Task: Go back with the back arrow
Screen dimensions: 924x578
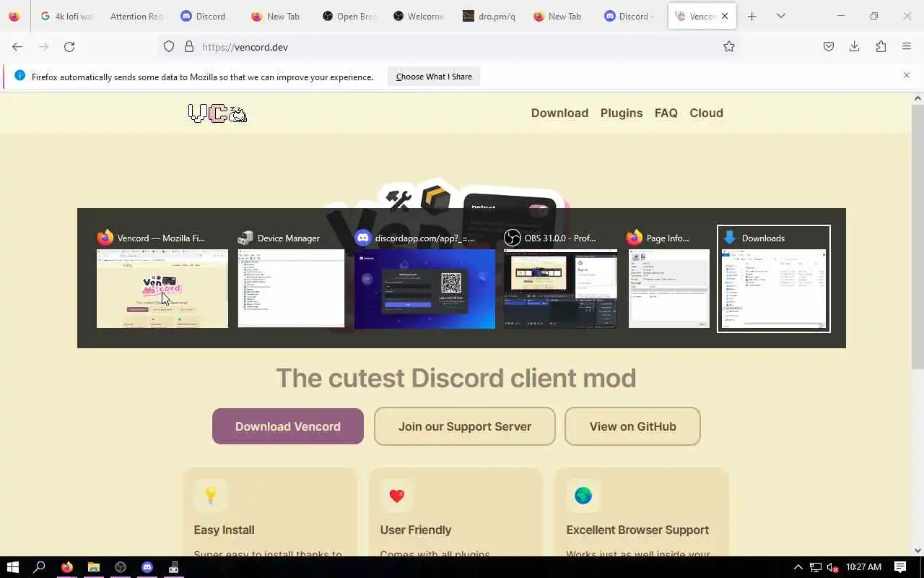Action: pos(17,47)
